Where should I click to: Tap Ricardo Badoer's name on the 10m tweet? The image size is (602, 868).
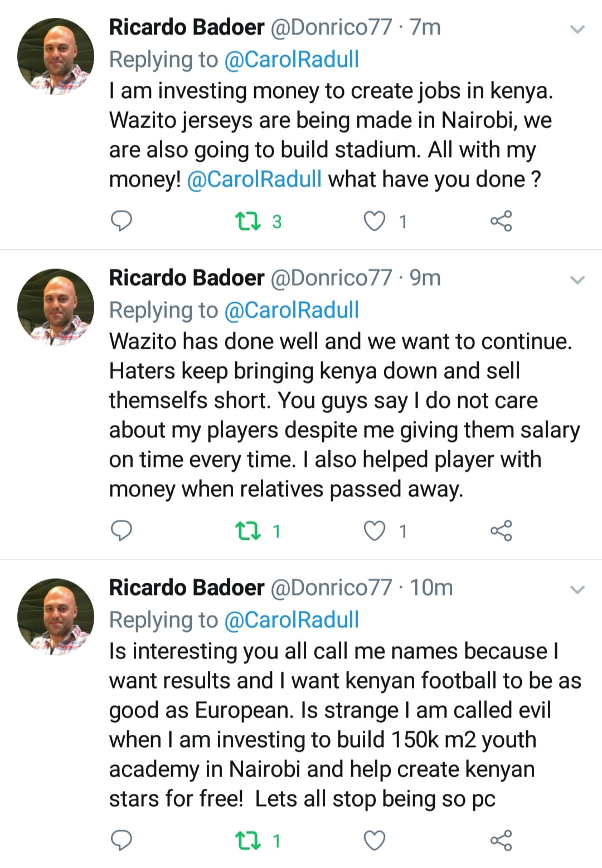pos(186,588)
